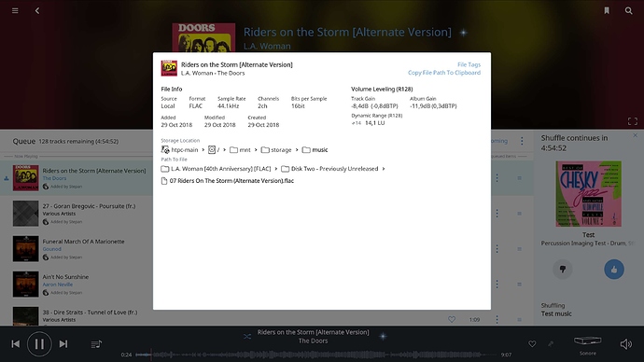Click Copy File Path To Clipboard

tap(444, 73)
